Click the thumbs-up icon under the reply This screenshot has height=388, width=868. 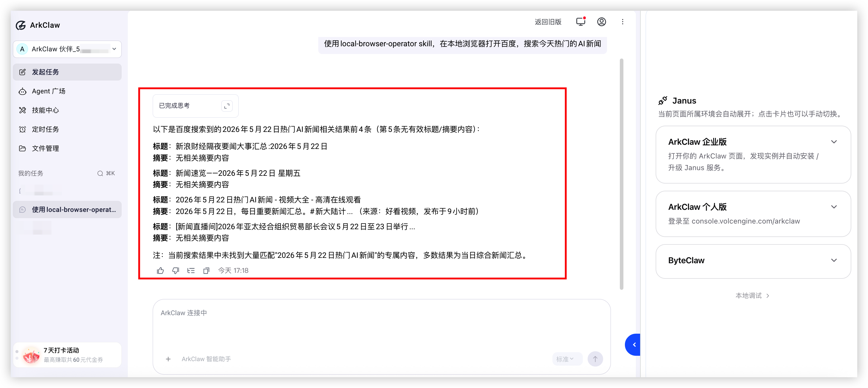pos(160,270)
